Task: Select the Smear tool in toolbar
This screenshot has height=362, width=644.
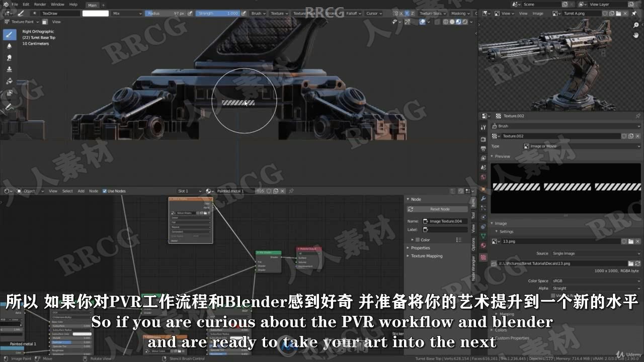Action: (x=9, y=58)
